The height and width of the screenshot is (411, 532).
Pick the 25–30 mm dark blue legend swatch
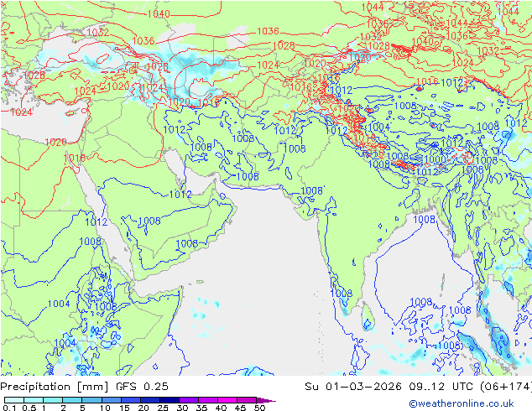170,400
